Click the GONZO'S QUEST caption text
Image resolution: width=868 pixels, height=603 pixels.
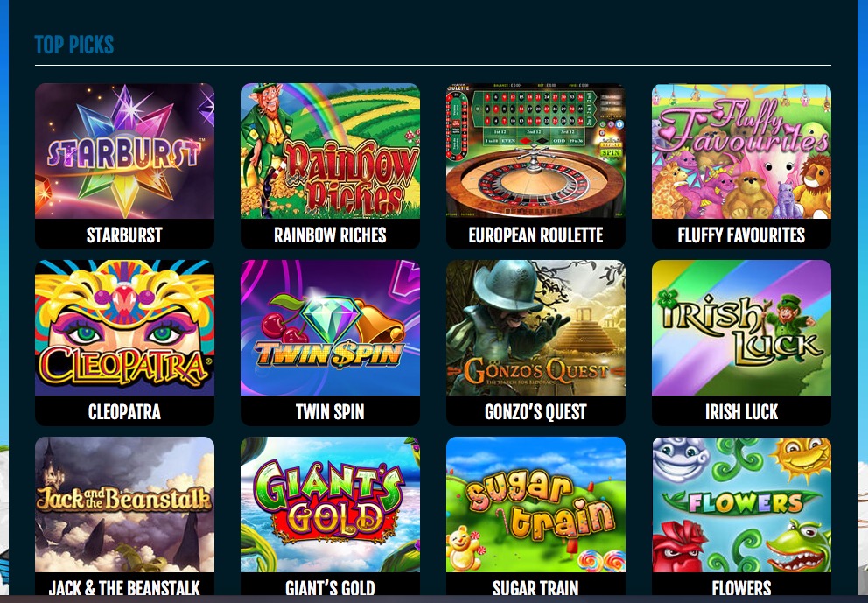(x=535, y=412)
